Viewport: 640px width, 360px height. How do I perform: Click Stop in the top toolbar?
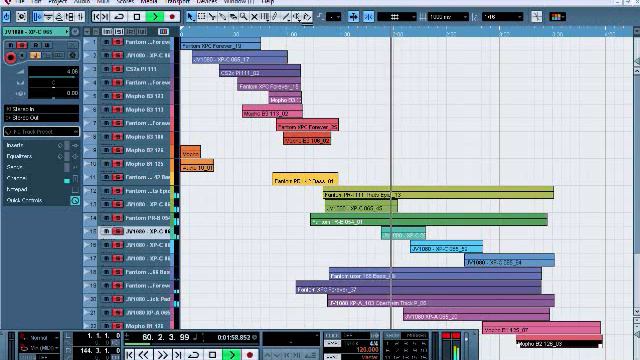click(137, 17)
